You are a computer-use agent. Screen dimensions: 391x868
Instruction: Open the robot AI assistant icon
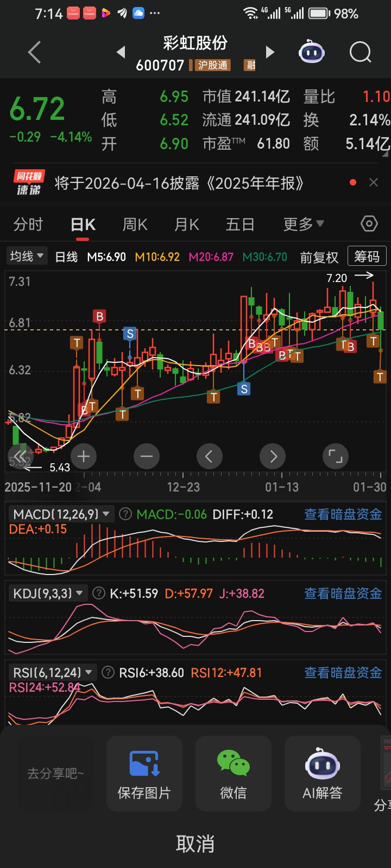click(312, 52)
